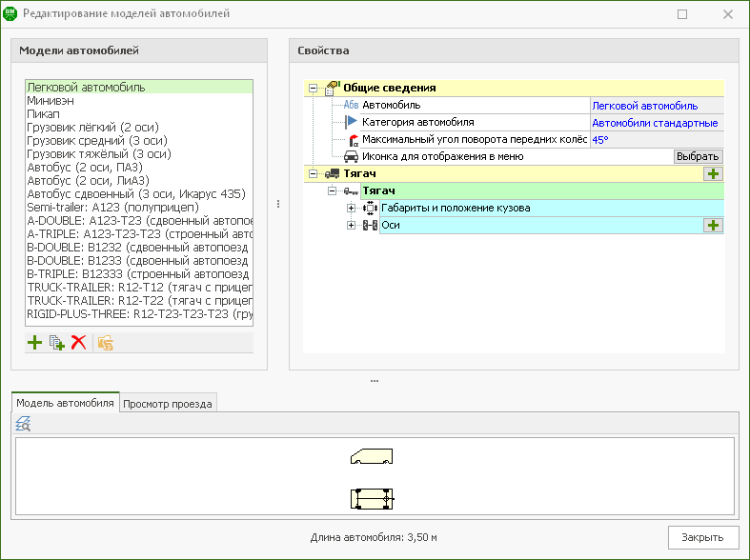
Task: Select Автобус (2 оси, ЛиАЗ)
Action: pyautogui.click(x=139, y=181)
